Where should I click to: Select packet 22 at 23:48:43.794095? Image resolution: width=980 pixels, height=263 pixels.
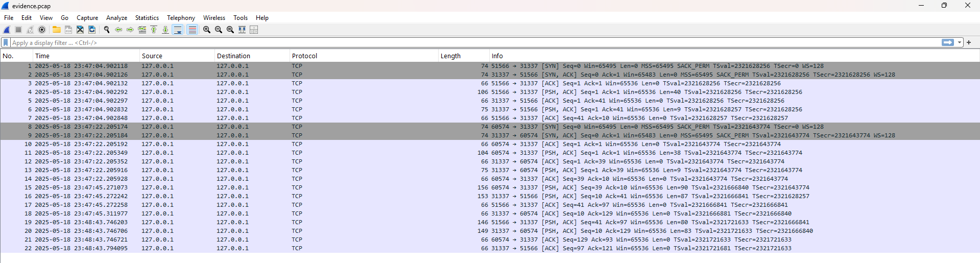[490, 248]
